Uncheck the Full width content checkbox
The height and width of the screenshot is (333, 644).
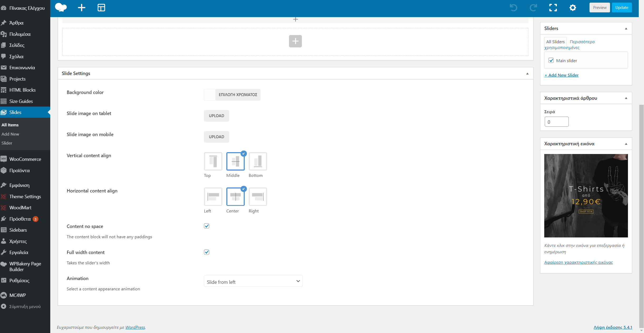click(x=207, y=252)
